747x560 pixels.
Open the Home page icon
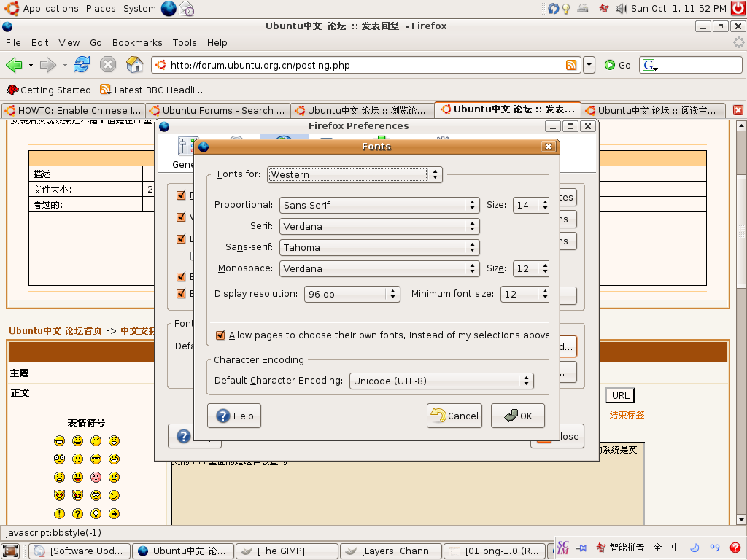point(135,64)
